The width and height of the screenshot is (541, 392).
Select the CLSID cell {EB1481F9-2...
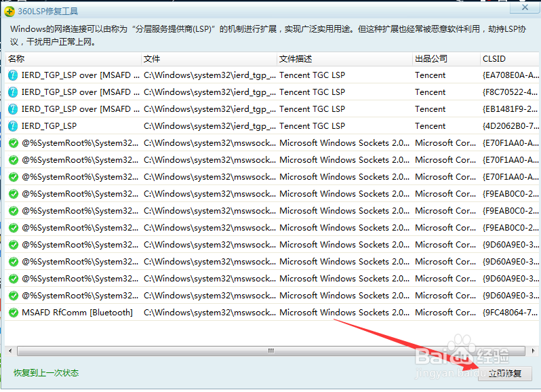pyautogui.click(x=510, y=109)
